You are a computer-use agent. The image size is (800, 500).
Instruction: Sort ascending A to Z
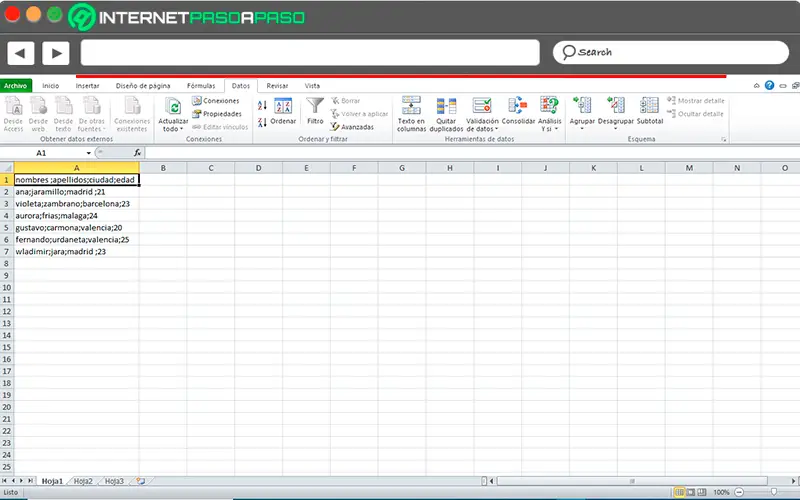pyautogui.click(x=262, y=106)
